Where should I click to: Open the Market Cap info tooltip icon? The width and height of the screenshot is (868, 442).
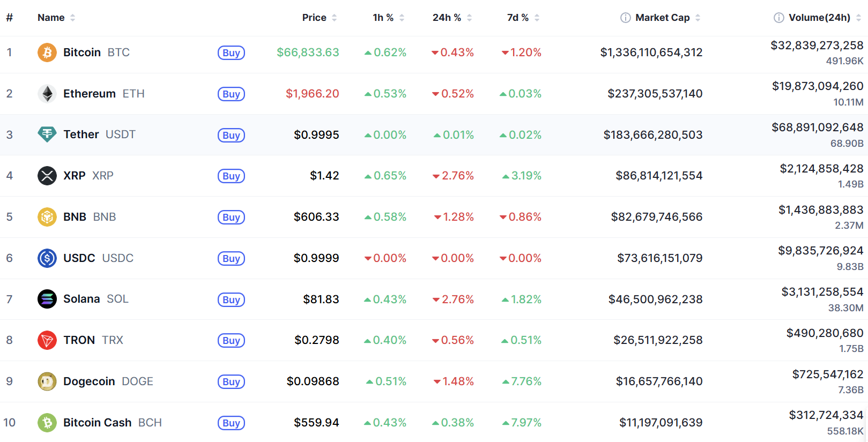tap(625, 18)
